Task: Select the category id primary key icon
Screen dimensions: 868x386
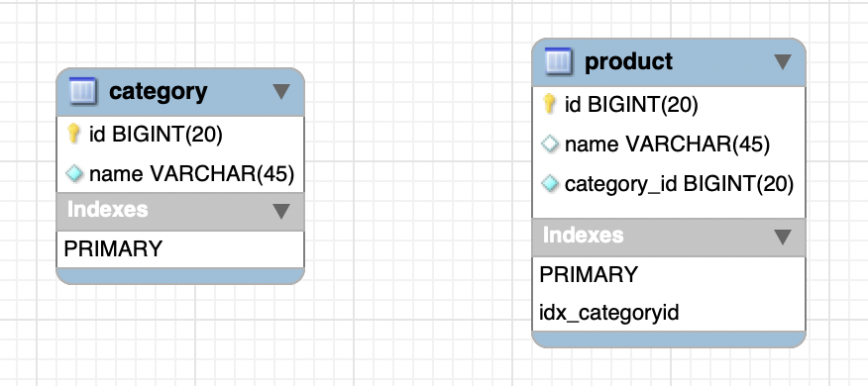Action: (x=73, y=134)
